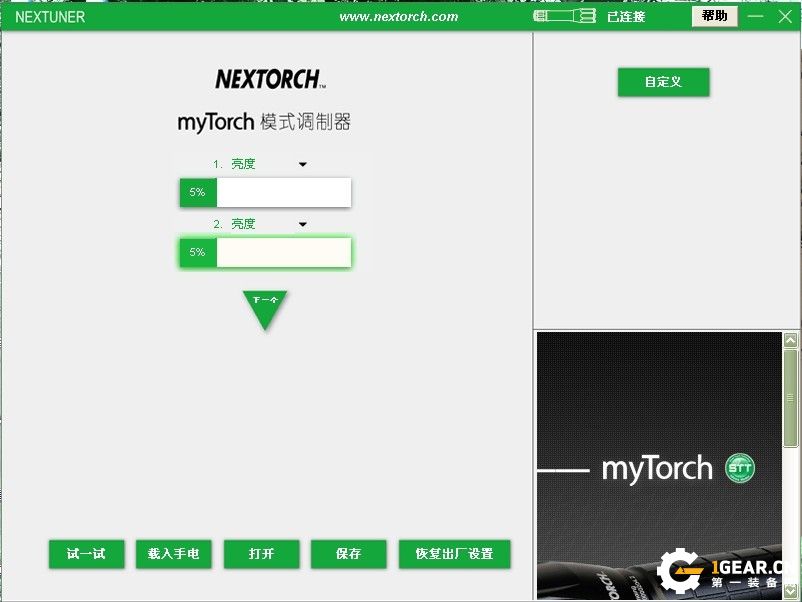Expand mode 2 亮度 dropdown arrow

coord(303,224)
